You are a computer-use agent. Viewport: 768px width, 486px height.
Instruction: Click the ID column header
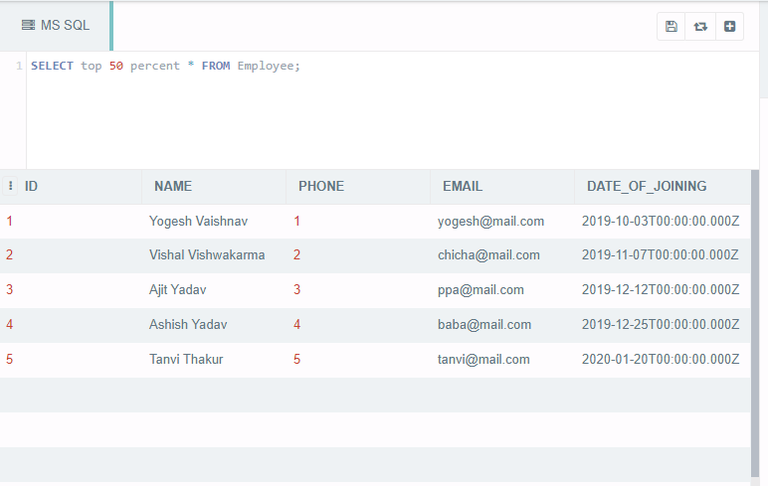(32, 186)
